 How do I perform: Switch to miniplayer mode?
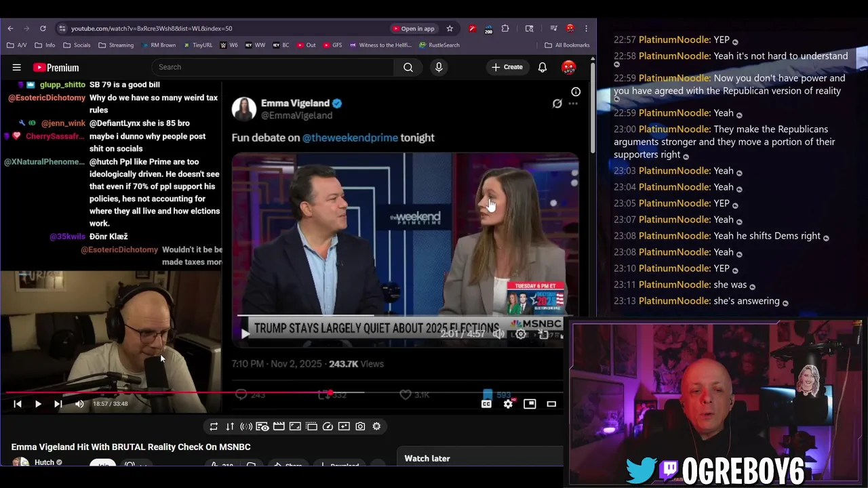[x=530, y=404]
